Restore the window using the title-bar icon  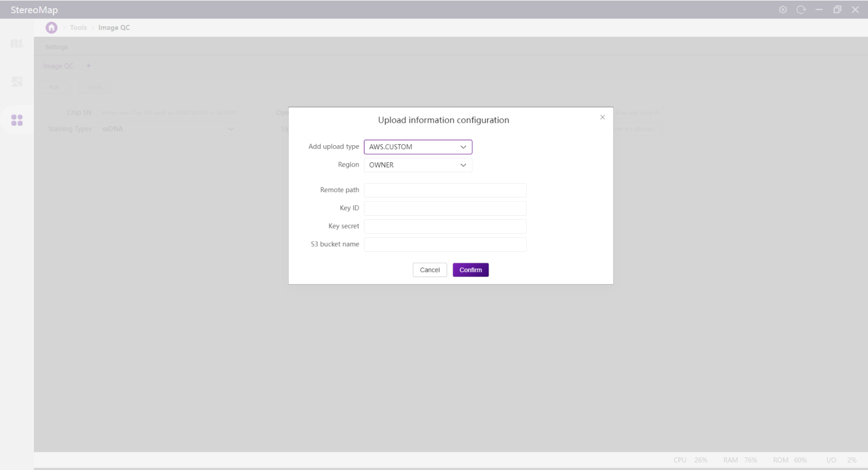pos(837,10)
